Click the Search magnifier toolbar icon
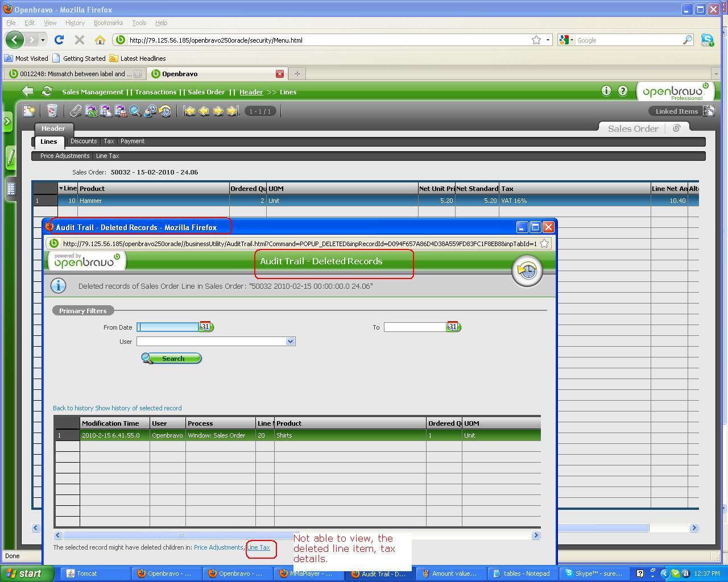This screenshot has width=728, height=582. tap(135, 111)
